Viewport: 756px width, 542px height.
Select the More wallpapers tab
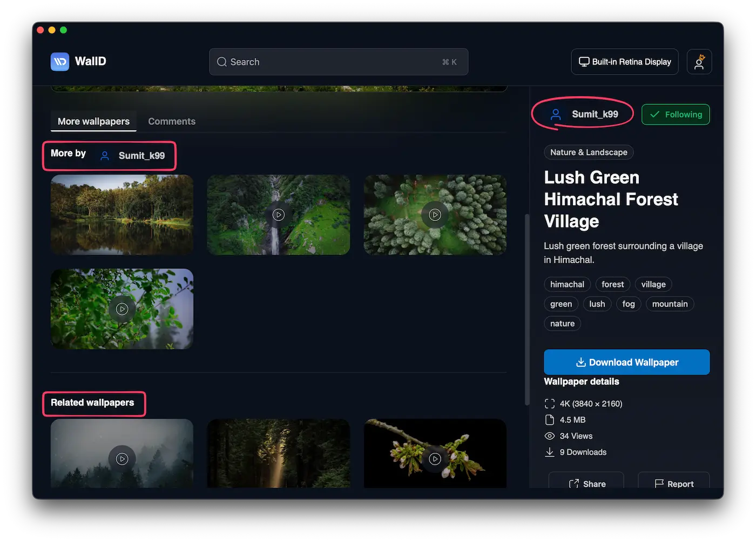pos(93,122)
